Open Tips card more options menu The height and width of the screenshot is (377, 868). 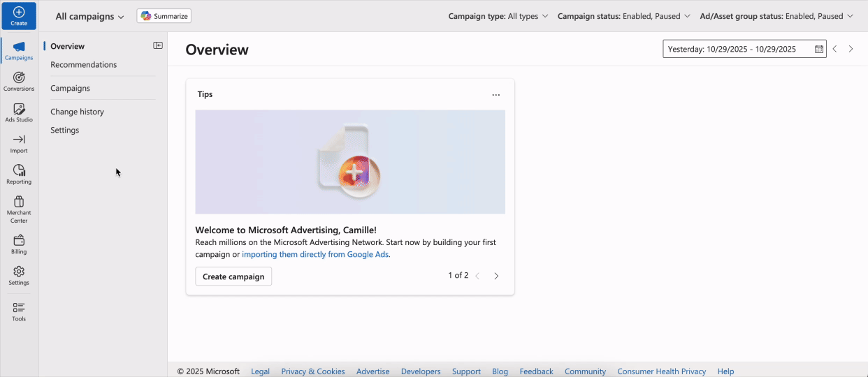496,94
